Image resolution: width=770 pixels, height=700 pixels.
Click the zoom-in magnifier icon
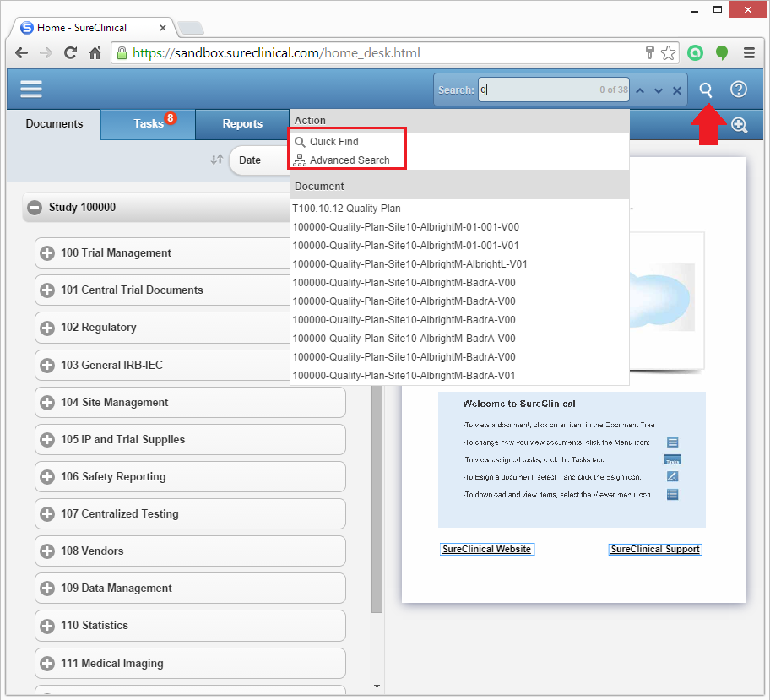click(x=739, y=125)
